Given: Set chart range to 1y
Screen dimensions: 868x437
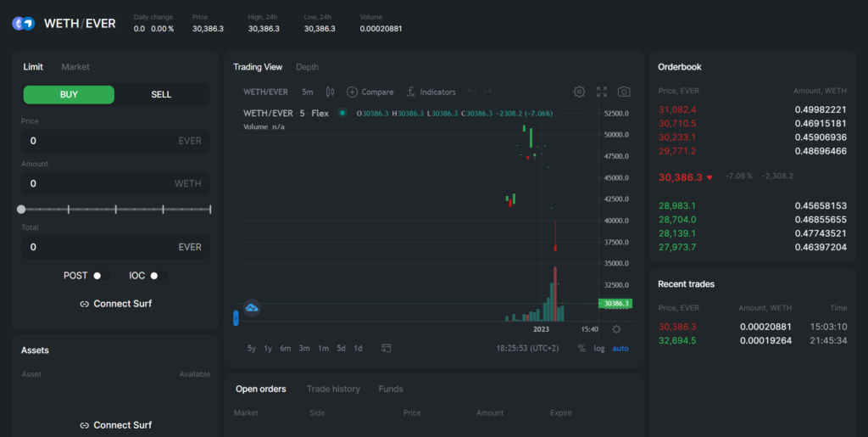Looking at the screenshot, I should [x=268, y=349].
